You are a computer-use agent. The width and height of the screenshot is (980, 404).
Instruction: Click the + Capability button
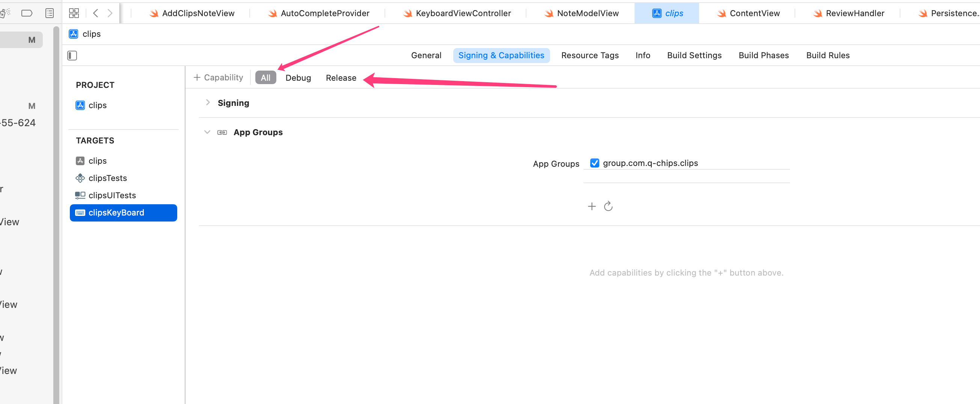tap(218, 77)
